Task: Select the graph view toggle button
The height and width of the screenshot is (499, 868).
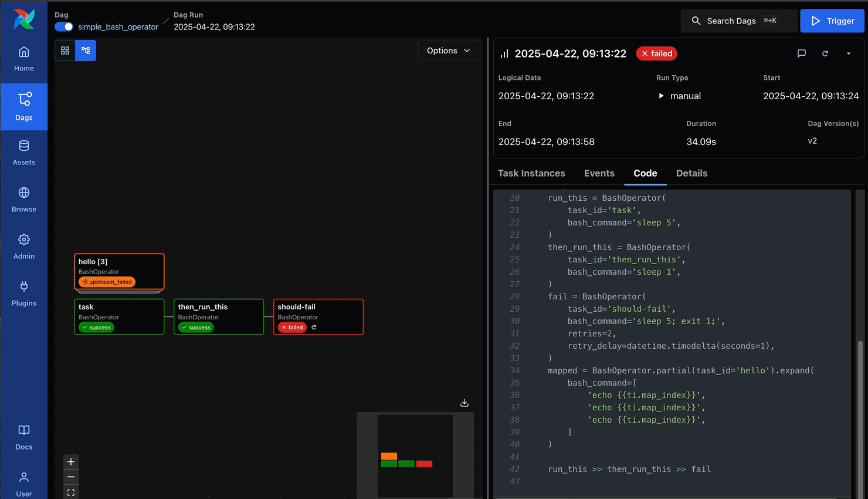Action: [x=86, y=50]
